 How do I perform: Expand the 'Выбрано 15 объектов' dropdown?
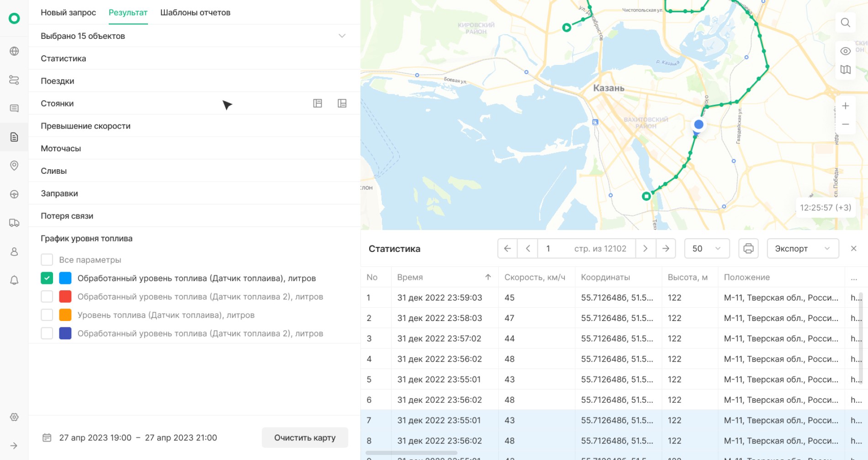(342, 36)
